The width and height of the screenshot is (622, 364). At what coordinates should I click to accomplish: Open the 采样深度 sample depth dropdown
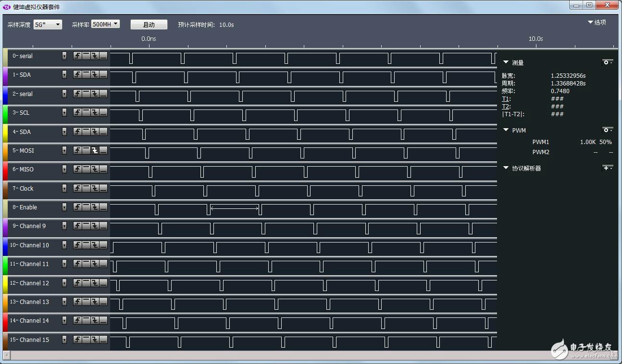(x=48, y=24)
